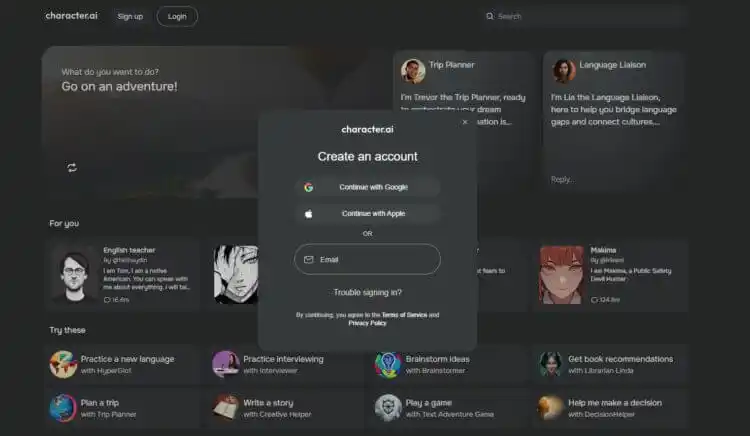This screenshot has height=436, width=750.
Task: Click the HyperGlot globe icon
Action: click(x=63, y=364)
